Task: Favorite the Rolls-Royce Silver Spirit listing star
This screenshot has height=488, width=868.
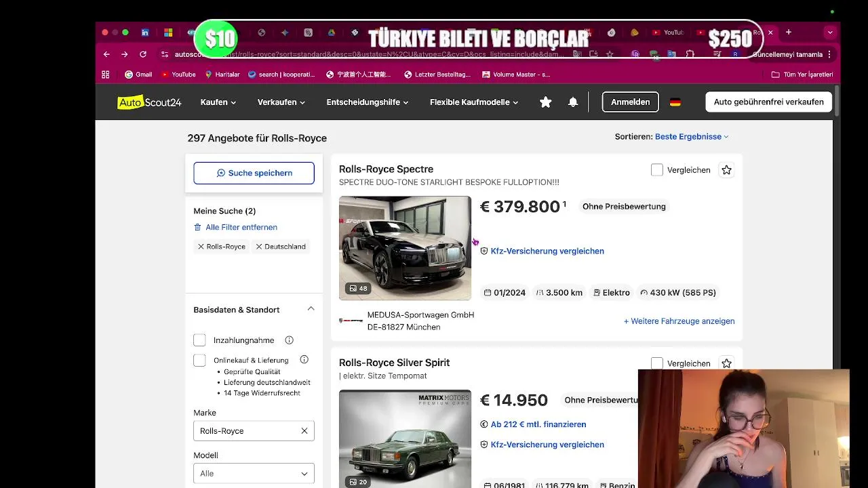Action: (x=726, y=363)
